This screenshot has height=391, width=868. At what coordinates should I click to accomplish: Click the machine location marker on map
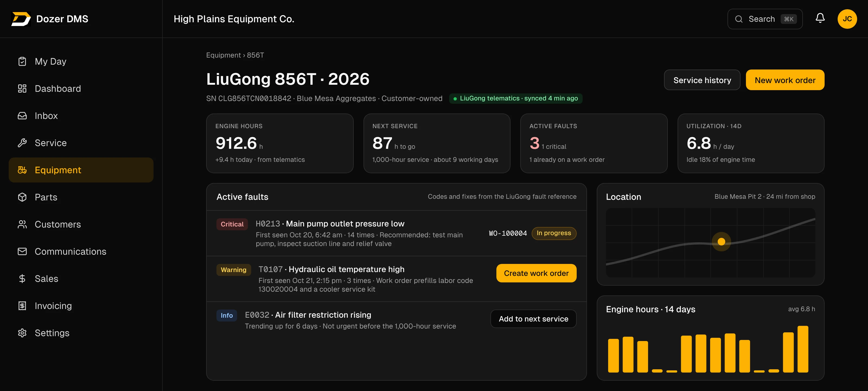tap(721, 242)
